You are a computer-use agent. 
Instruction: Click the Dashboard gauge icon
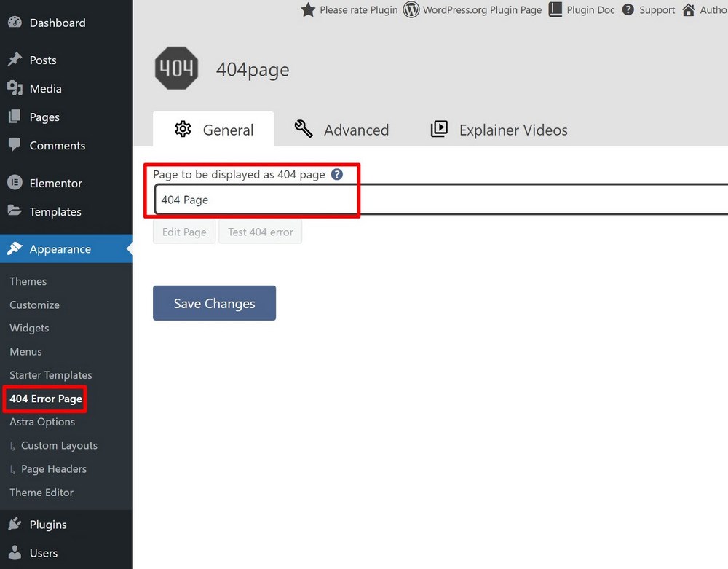(15, 23)
